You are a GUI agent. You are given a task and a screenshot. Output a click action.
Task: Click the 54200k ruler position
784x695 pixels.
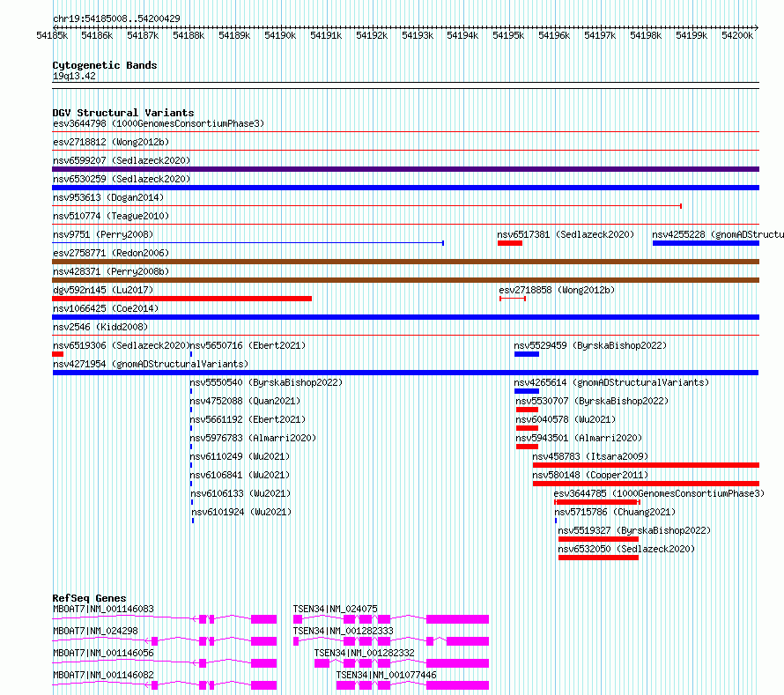(x=737, y=35)
